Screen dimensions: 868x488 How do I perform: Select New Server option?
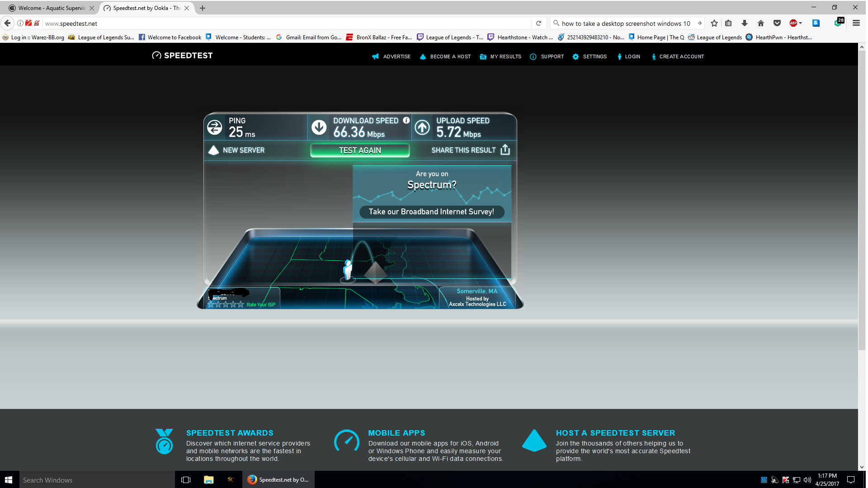[236, 150]
